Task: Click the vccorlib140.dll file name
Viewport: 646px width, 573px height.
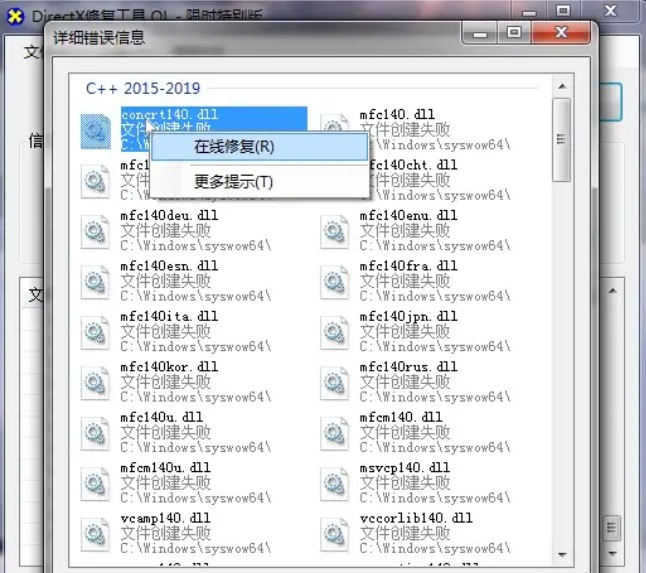Action: tap(416, 518)
